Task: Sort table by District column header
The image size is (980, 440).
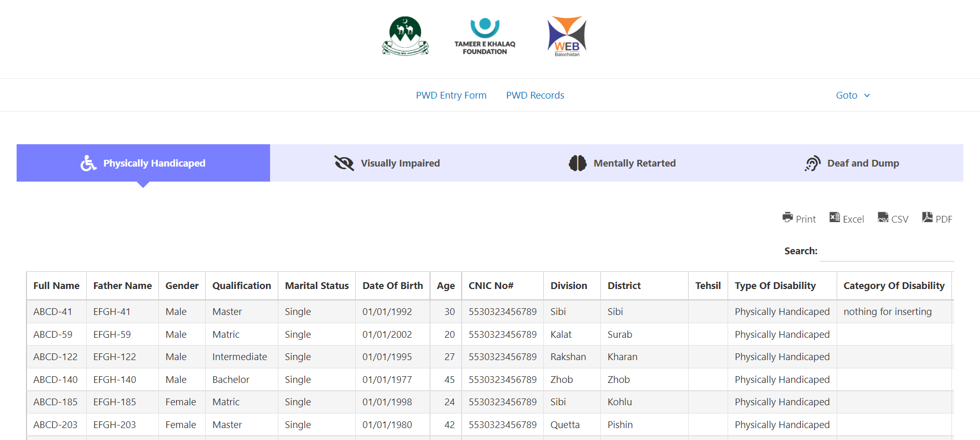Action: click(624, 286)
